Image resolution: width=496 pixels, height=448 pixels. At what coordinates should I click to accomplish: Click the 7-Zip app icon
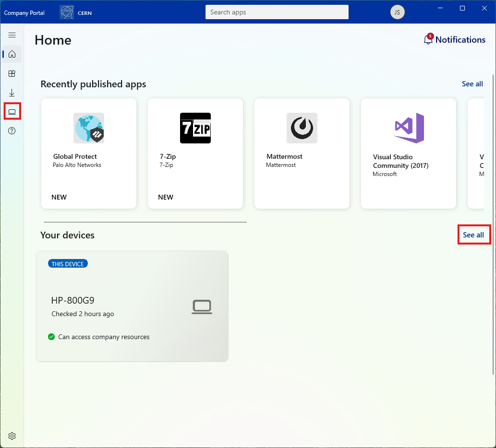pyautogui.click(x=195, y=128)
